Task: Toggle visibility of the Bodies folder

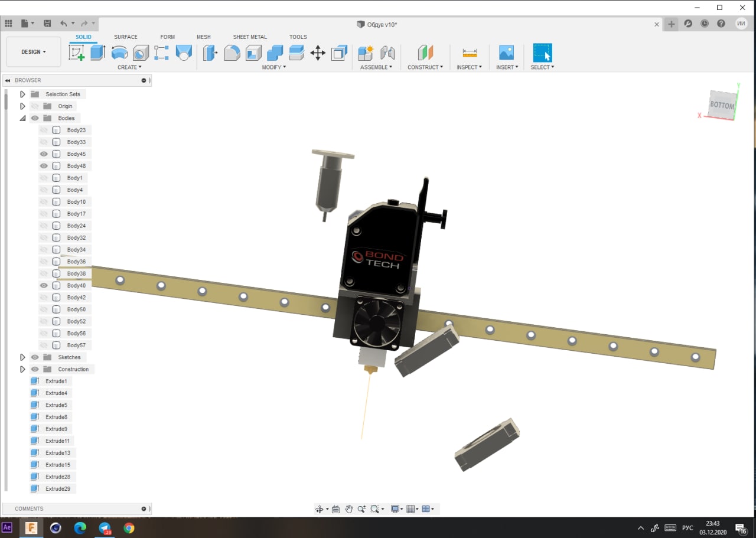Action: (35, 118)
